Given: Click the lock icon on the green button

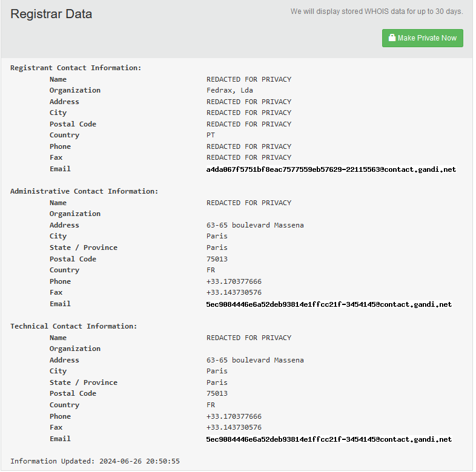Looking at the screenshot, I should coord(392,38).
